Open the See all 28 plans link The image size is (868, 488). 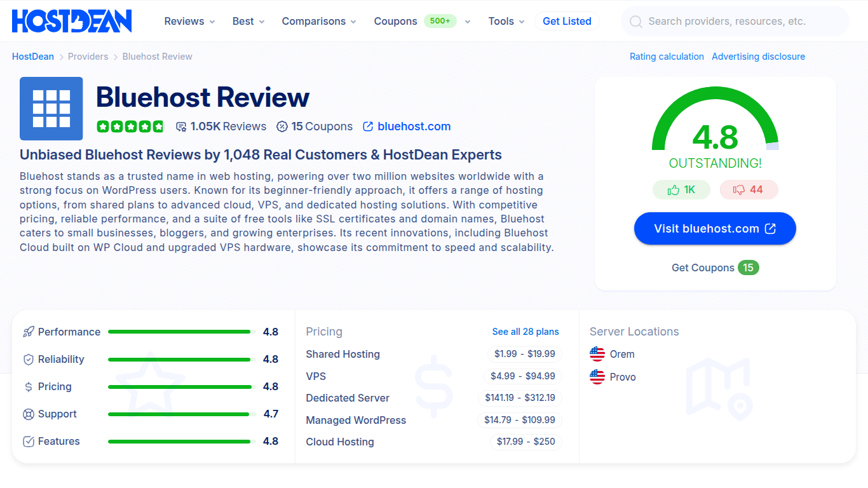[526, 332]
